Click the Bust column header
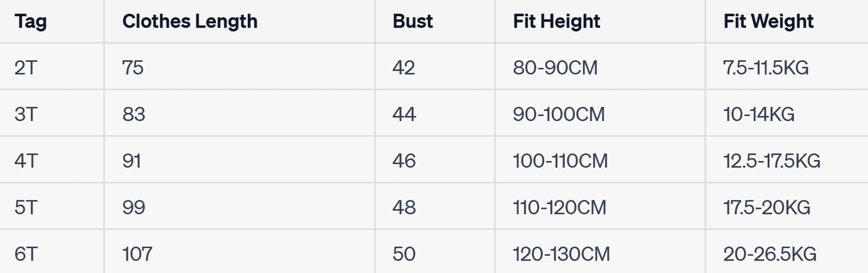This screenshot has height=273, width=868. coord(413,21)
